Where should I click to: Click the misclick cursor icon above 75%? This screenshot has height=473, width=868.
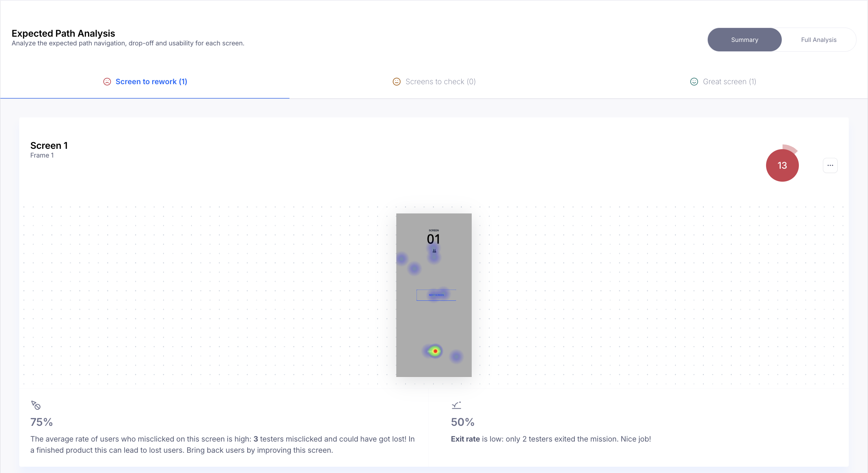pyautogui.click(x=36, y=405)
